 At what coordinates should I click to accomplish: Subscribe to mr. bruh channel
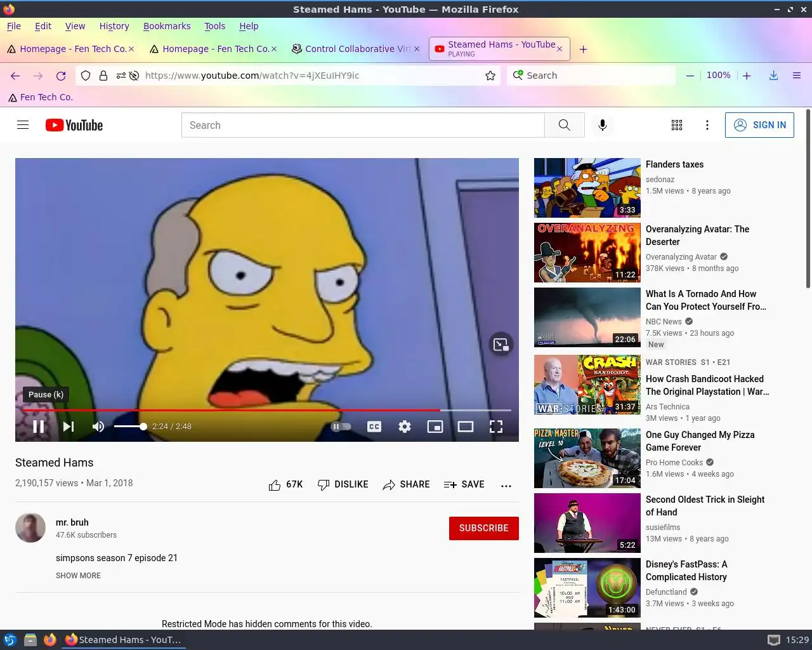coord(484,528)
